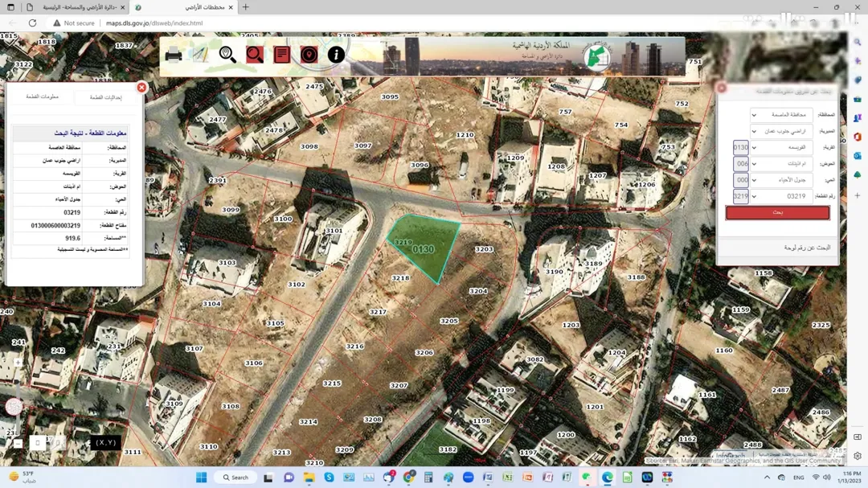Open the black info circle icon

pyautogui.click(x=336, y=55)
